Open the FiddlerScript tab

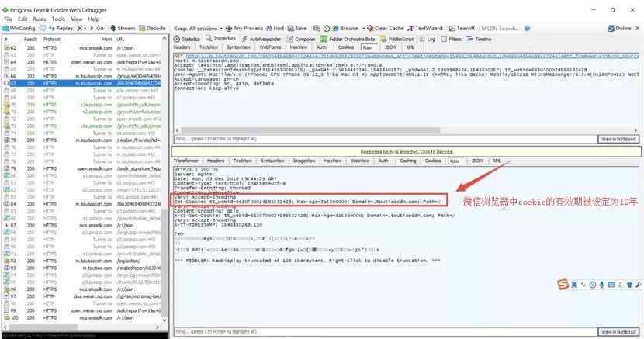tap(397, 39)
